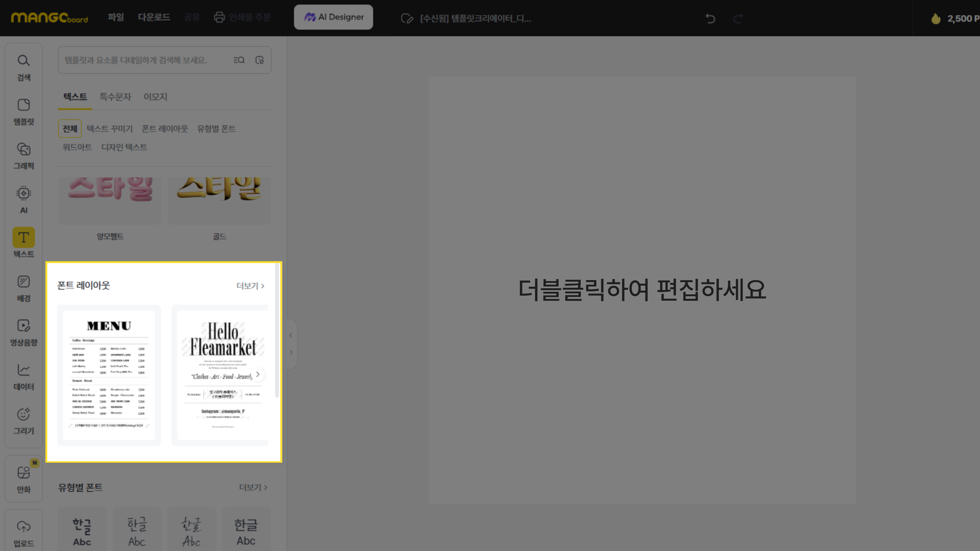Open the 파일 menu
Screen dimensions: 980x551
click(x=116, y=17)
